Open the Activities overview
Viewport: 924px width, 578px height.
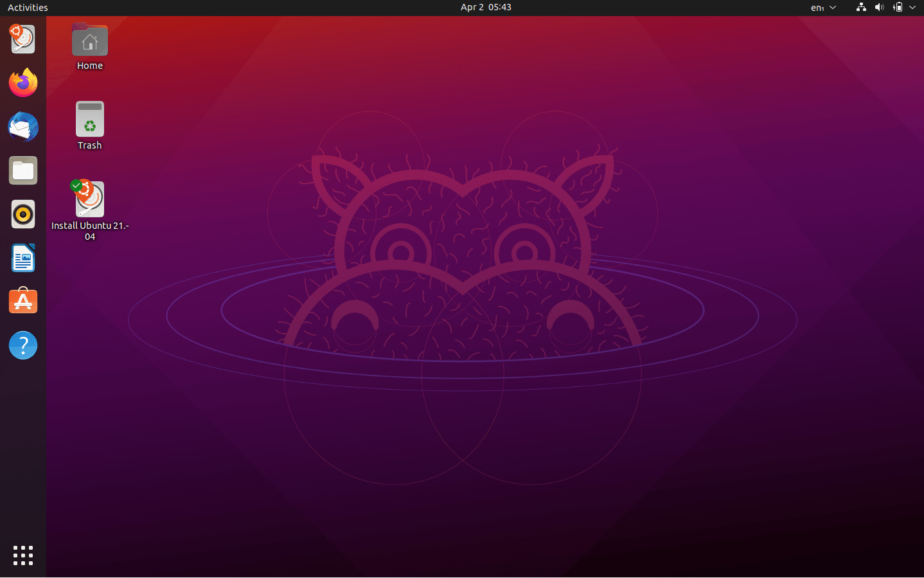click(28, 8)
